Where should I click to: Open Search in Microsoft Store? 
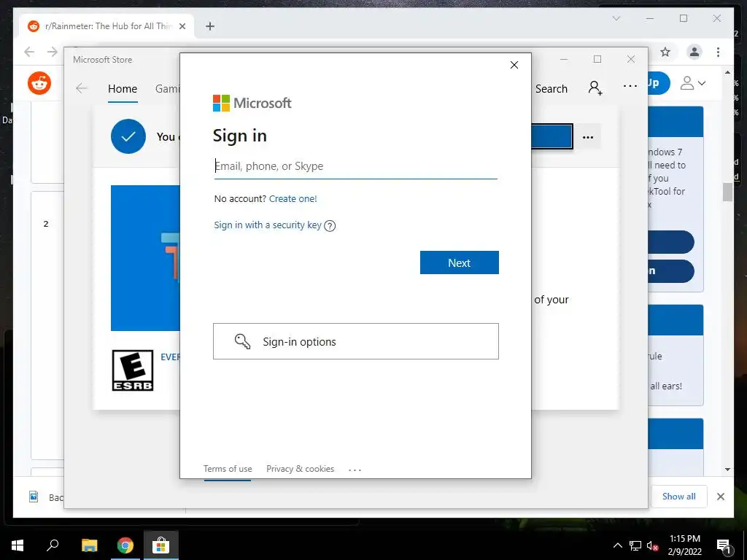(x=551, y=88)
